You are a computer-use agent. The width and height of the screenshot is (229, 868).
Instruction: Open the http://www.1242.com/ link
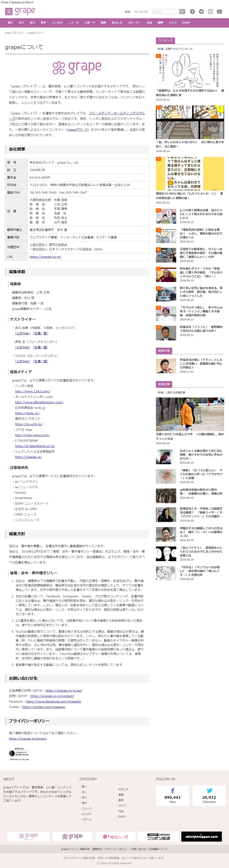[32, 391]
